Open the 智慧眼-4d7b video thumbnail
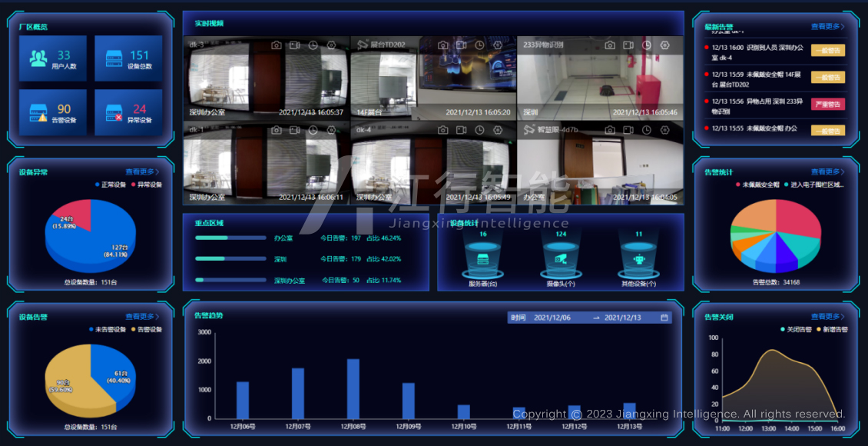 pyautogui.click(x=601, y=163)
